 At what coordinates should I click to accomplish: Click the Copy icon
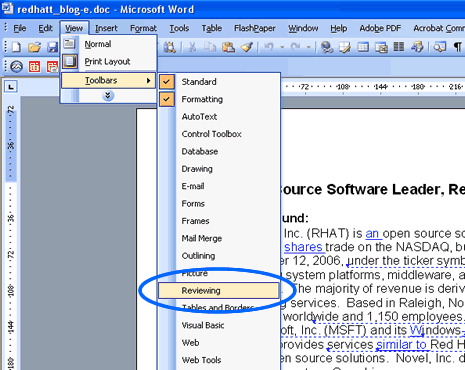(x=210, y=47)
